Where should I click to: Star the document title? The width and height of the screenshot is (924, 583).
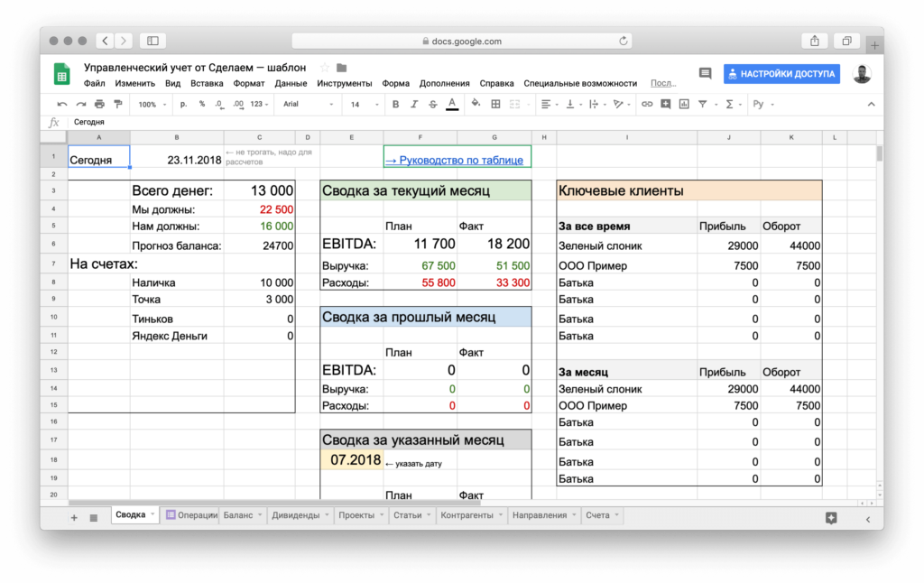tap(325, 68)
